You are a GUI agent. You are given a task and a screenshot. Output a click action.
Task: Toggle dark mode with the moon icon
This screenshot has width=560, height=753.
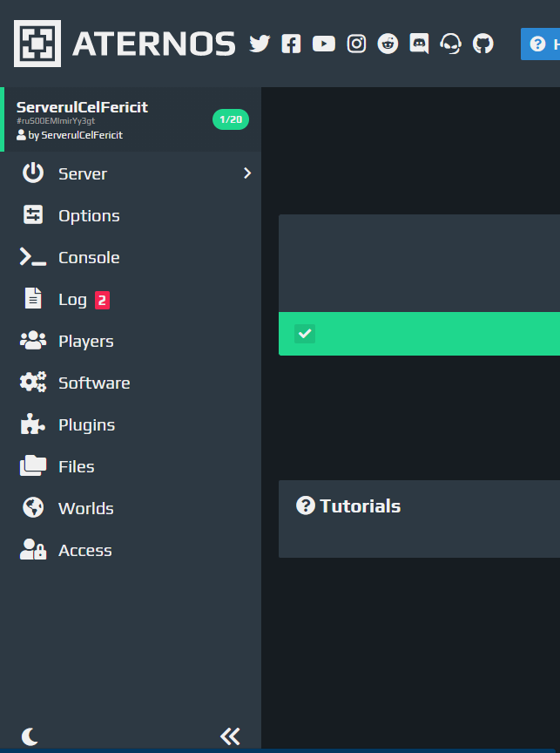coord(30,736)
